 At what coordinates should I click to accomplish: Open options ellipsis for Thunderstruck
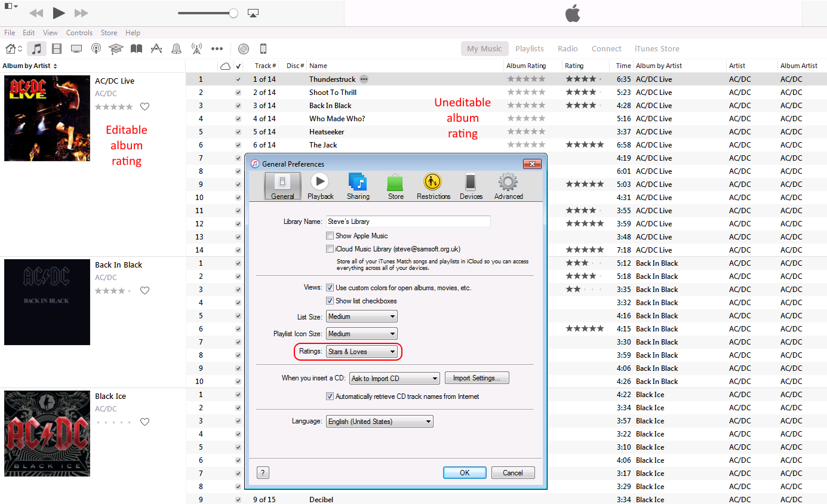tap(364, 79)
